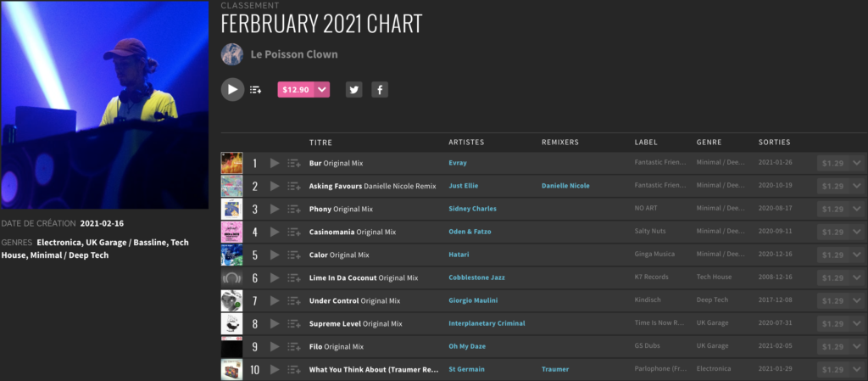Add What You Think About to queue

[294, 369]
